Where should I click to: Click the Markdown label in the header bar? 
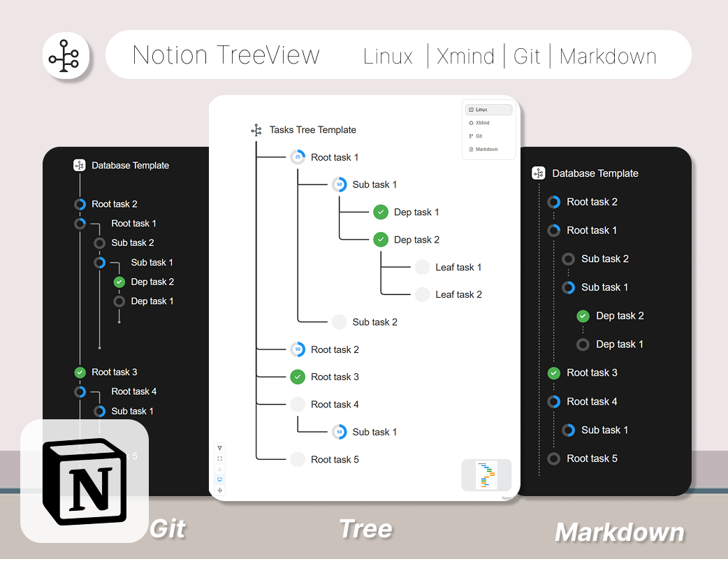(608, 57)
